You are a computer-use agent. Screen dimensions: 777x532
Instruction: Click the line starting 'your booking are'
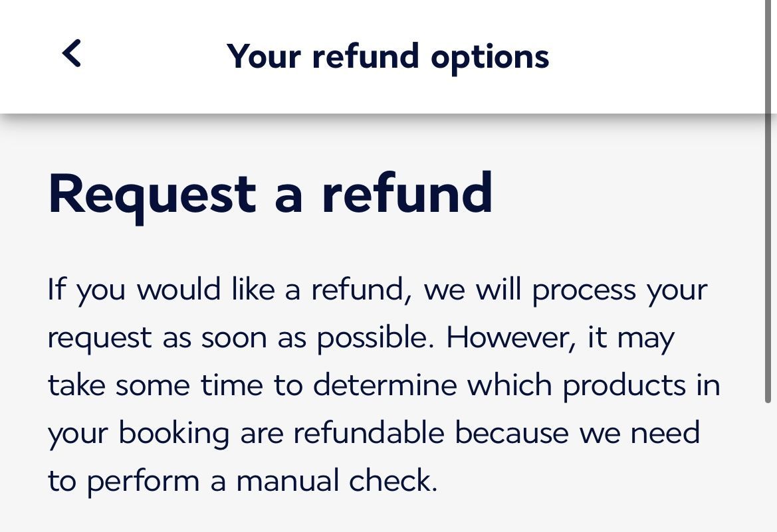(x=374, y=434)
